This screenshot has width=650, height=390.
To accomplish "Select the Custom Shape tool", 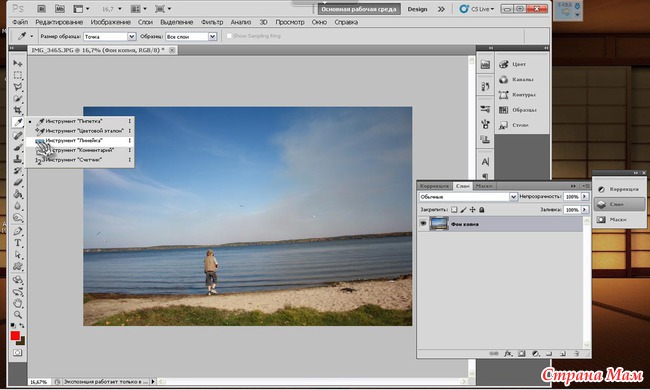I will click(x=17, y=266).
